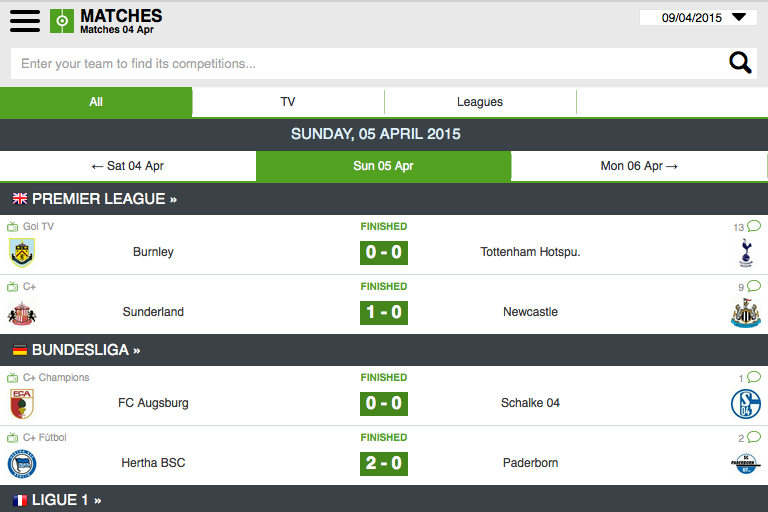Image resolution: width=768 pixels, height=512 pixels.
Task: Click the Newcastle club crest
Action: click(745, 313)
